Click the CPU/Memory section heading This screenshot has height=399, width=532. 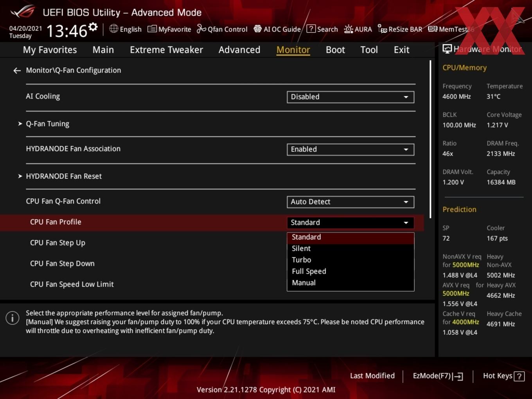pyautogui.click(x=464, y=68)
